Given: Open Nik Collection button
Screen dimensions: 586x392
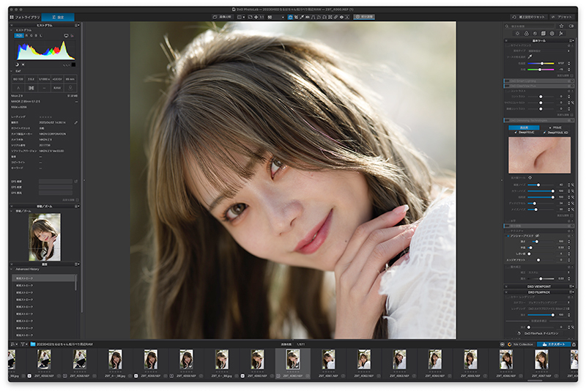Looking at the screenshot, I should (x=521, y=344).
